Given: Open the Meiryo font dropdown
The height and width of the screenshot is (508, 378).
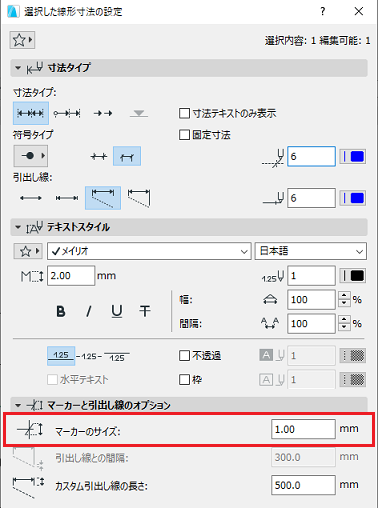Looking at the screenshot, I should click(x=149, y=251).
